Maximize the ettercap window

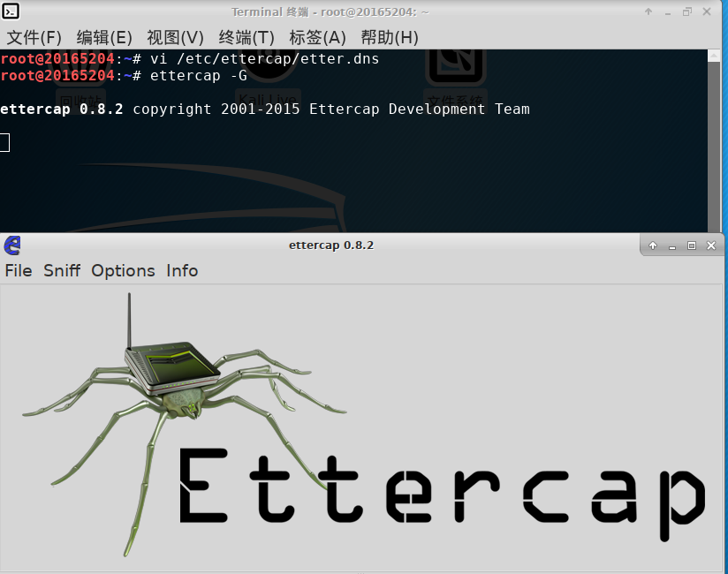click(x=691, y=245)
